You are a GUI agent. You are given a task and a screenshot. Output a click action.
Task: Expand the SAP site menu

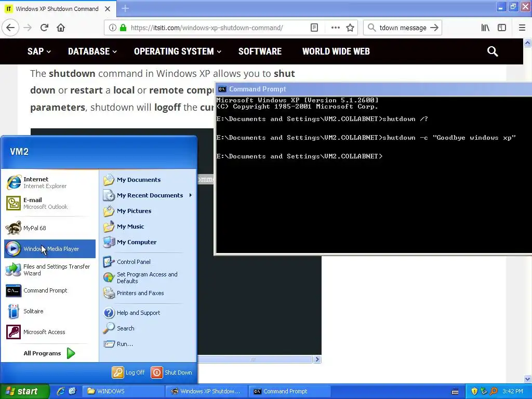click(39, 51)
